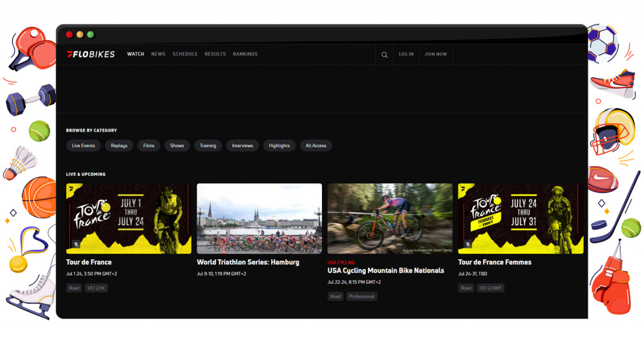
Task: Click the UCI 2.HC tag
Action: pyautogui.click(x=96, y=288)
